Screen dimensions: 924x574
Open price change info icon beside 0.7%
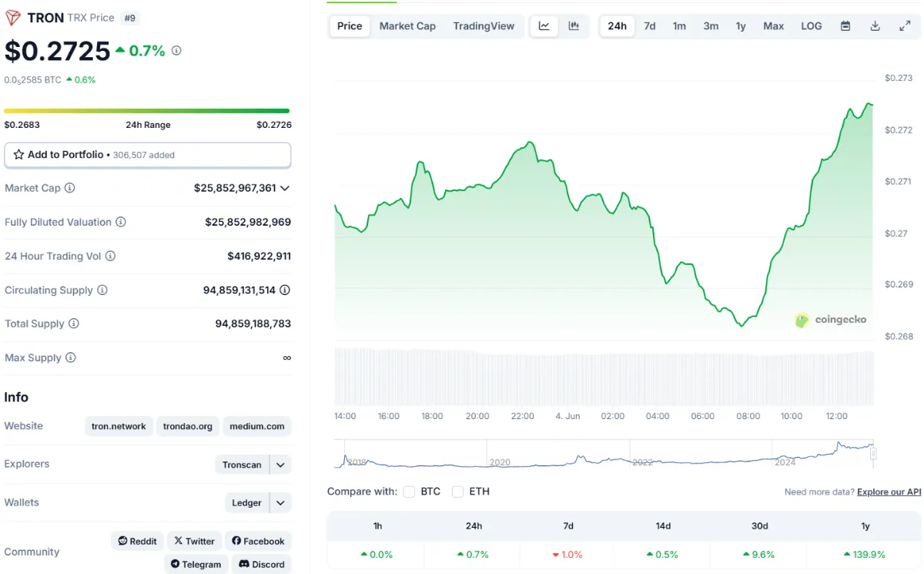click(176, 51)
